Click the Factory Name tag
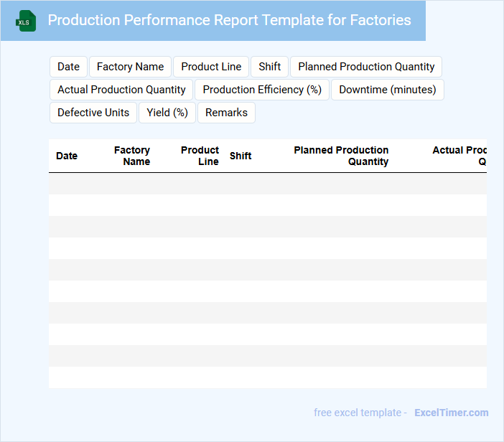The image size is (504, 442). coord(130,67)
